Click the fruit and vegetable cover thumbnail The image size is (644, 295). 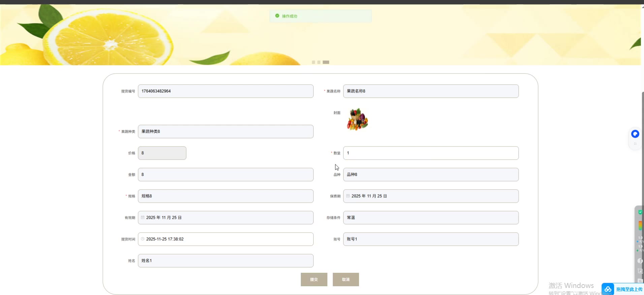click(x=357, y=119)
